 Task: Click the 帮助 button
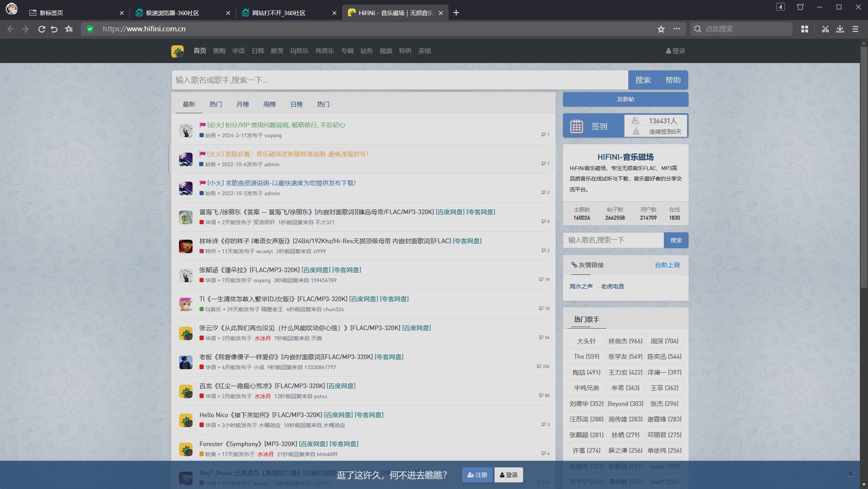click(x=673, y=80)
